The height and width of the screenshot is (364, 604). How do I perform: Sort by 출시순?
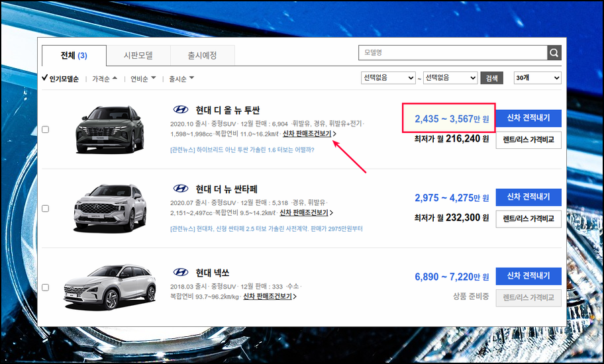[x=181, y=79]
